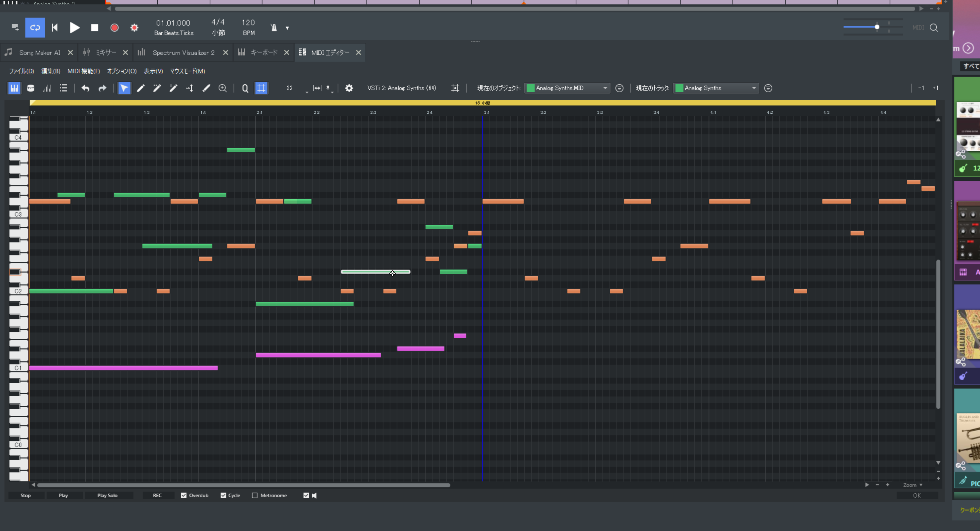Click the Q quantize icon
Screen dimensions: 980x531
(245, 88)
